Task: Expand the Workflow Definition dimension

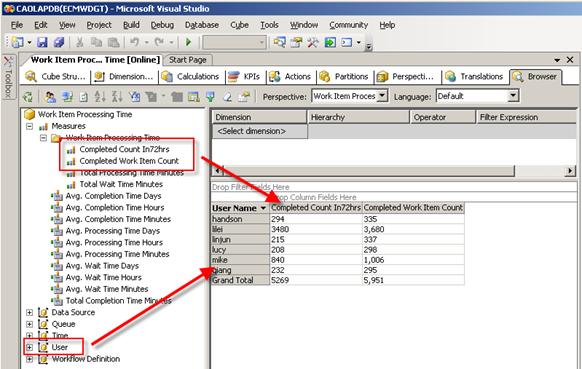Action: pyautogui.click(x=29, y=359)
